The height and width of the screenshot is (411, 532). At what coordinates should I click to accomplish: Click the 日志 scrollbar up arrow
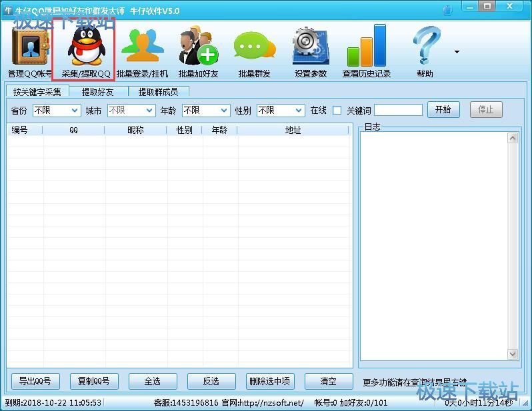513,138
